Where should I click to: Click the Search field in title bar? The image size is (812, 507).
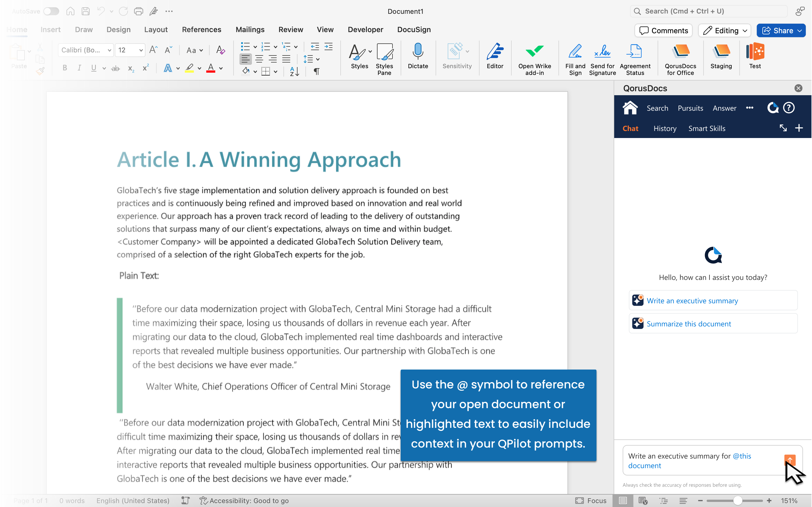[709, 11]
